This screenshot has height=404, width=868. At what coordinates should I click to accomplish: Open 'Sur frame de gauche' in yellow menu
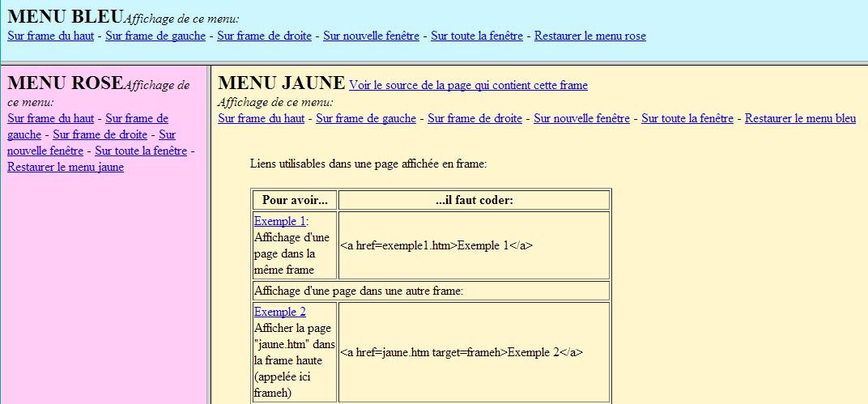pos(366,118)
